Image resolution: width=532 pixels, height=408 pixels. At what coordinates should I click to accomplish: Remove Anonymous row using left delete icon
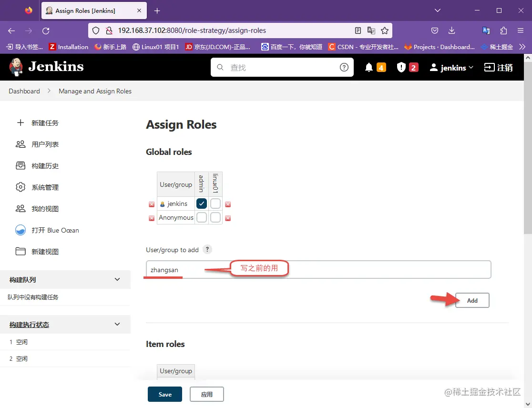pos(152,218)
